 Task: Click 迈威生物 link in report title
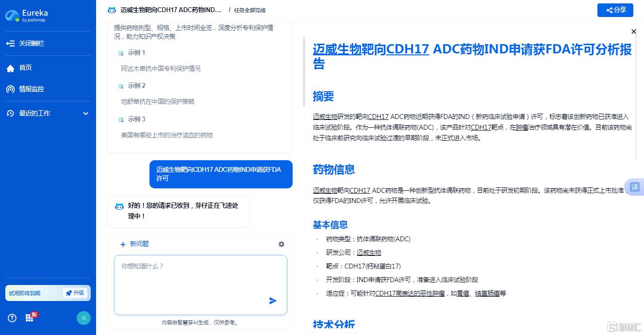point(337,50)
